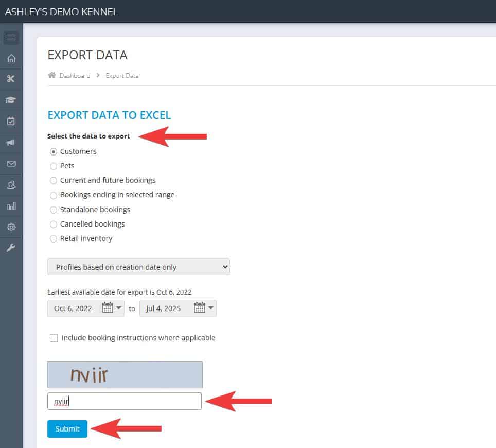Open the megaphone marketing icon
The height and width of the screenshot is (448, 496).
(11, 143)
